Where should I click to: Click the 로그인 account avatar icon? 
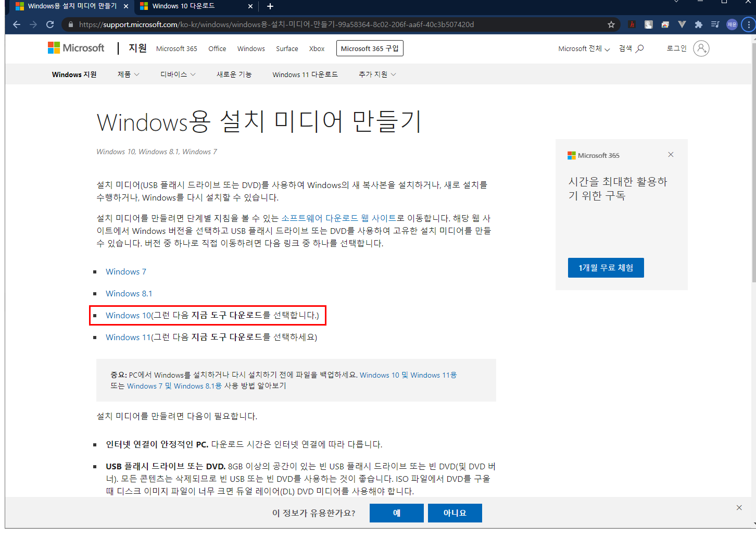tap(701, 48)
